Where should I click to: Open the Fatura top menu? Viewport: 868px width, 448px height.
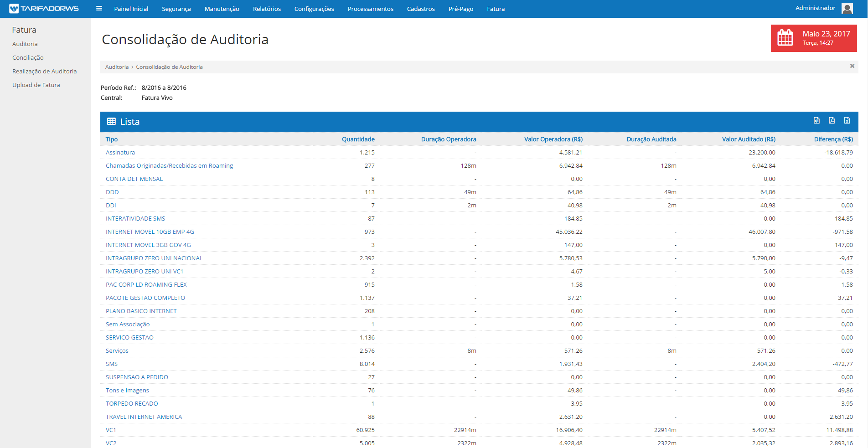coord(496,9)
